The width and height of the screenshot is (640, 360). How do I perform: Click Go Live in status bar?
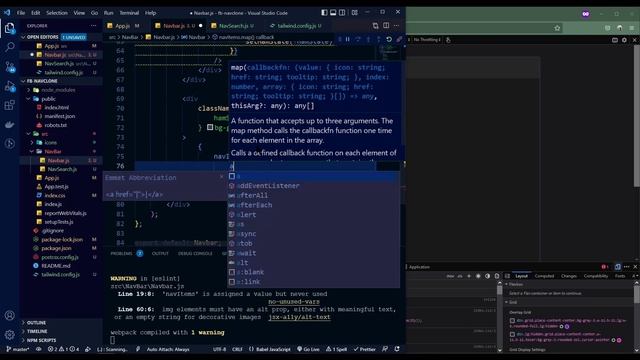(x=308, y=349)
